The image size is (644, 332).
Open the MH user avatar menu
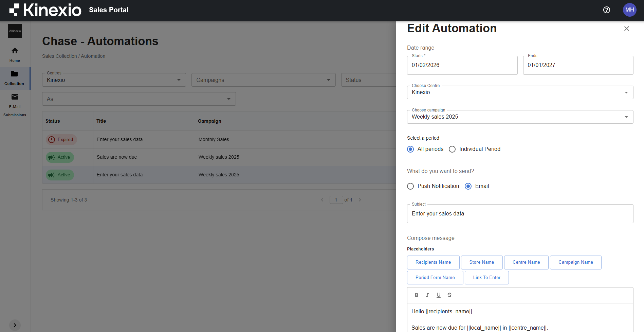pyautogui.click(x=629, y=10)
